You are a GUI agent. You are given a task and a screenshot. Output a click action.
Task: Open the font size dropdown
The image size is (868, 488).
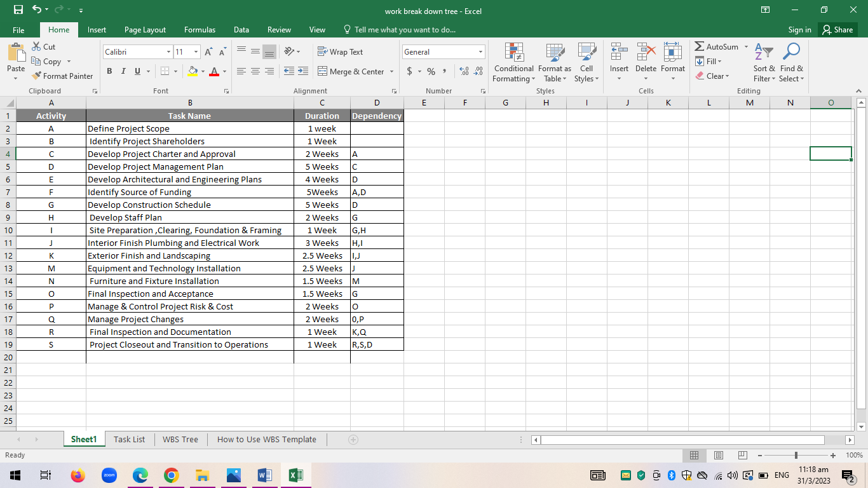[x=196, y=52]
